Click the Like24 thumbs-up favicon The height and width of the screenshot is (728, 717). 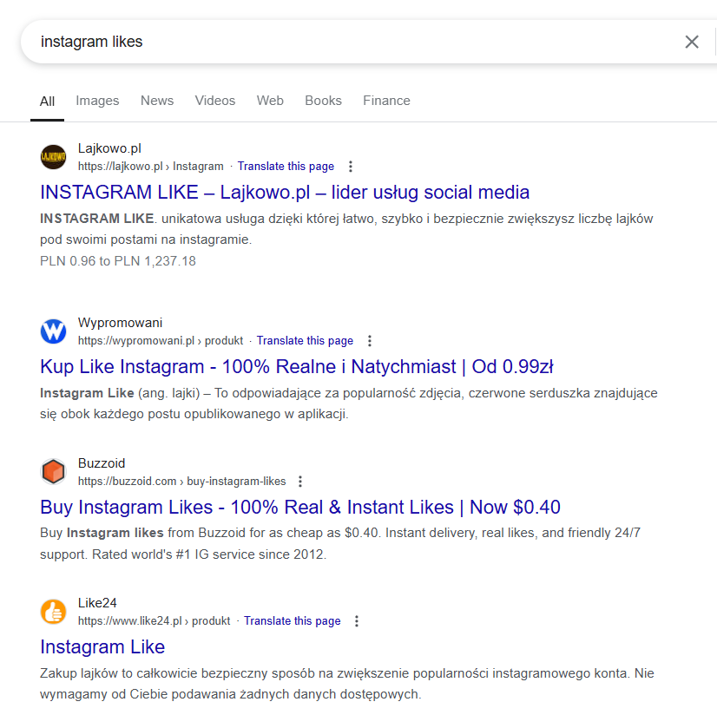click(53, 612)
